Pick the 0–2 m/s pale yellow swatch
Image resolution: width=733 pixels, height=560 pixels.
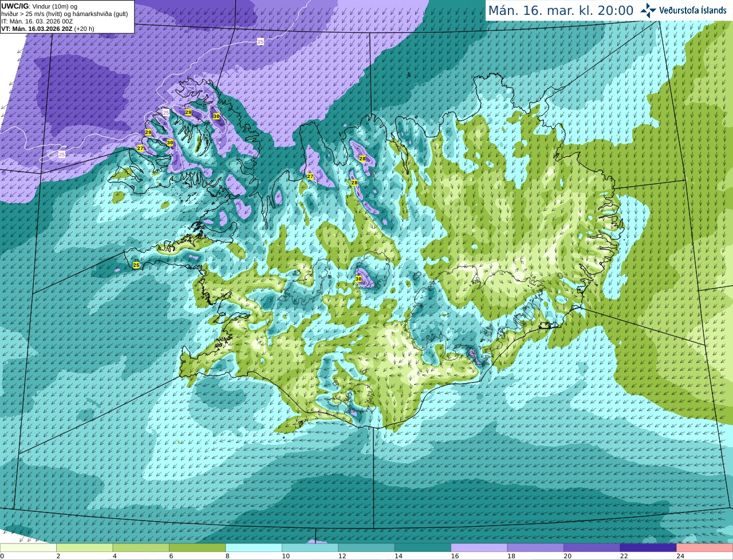coord(28,547)
